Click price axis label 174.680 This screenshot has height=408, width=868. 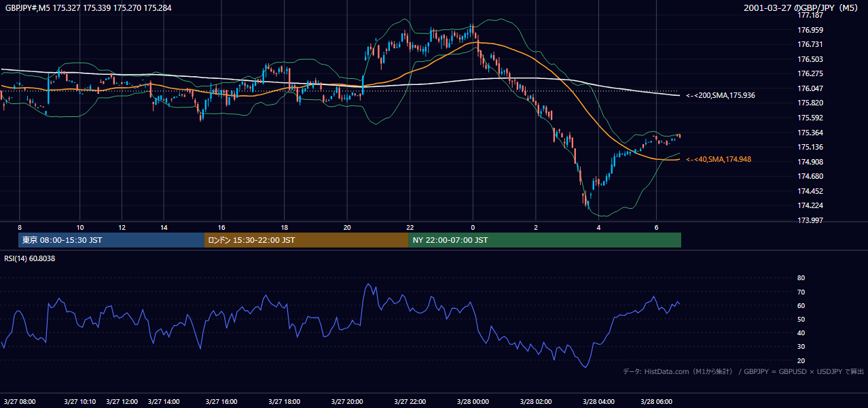click(x=810, y=176)
